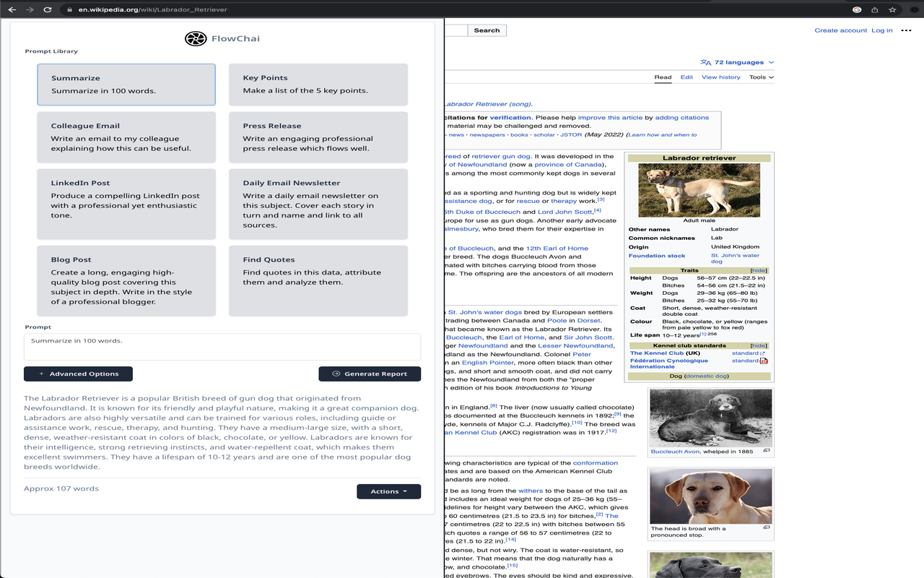Open the '12th Earl of Home' link
This screenshot has height=578, width=924.
coord(557,249)
